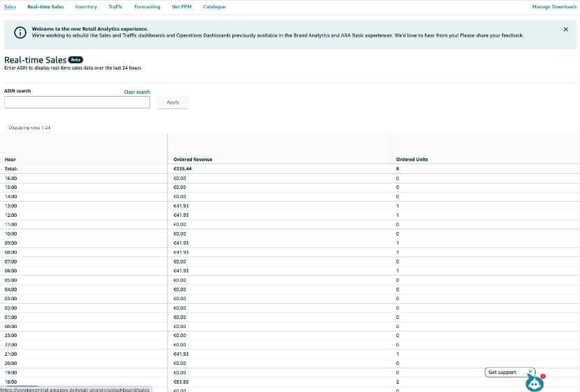Viewport: 580px width, 392px height.
Task: Click the red notification badge on chatbot
Action: pyautogui.click(x=542, y=376)
